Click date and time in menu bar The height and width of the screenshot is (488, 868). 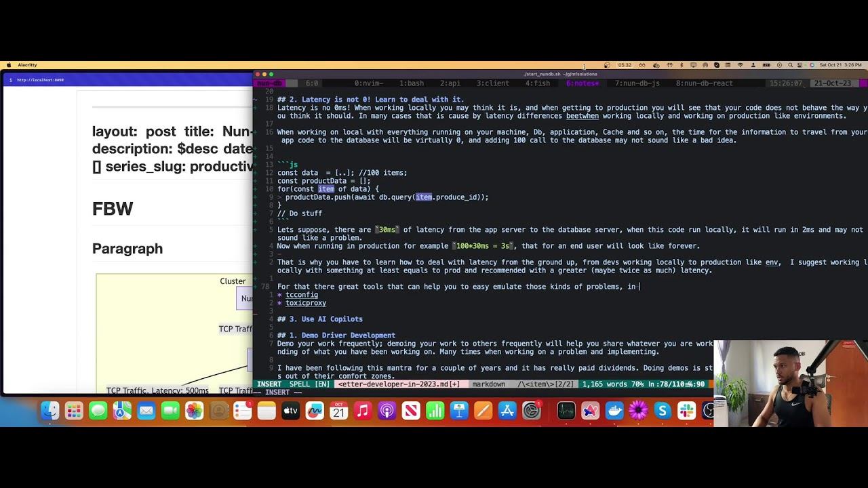pos(840,65)
